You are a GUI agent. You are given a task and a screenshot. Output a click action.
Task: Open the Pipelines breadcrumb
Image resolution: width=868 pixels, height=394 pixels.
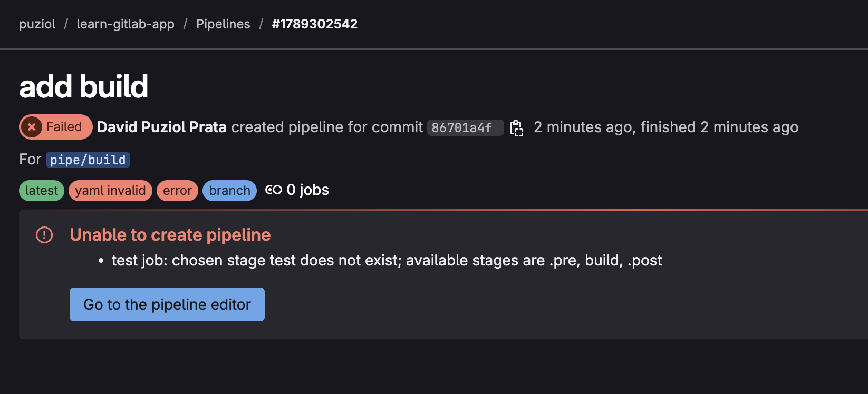[x=223, y=24]
